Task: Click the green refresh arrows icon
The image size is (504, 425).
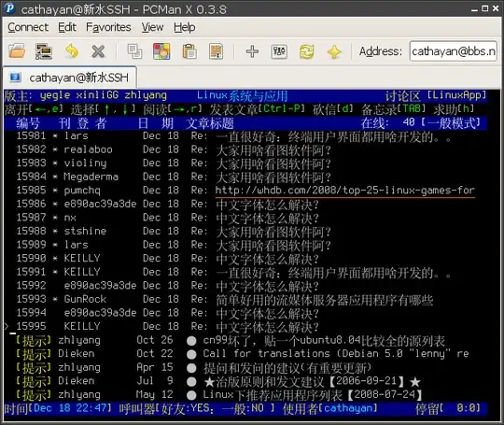Action: [307, 51]
